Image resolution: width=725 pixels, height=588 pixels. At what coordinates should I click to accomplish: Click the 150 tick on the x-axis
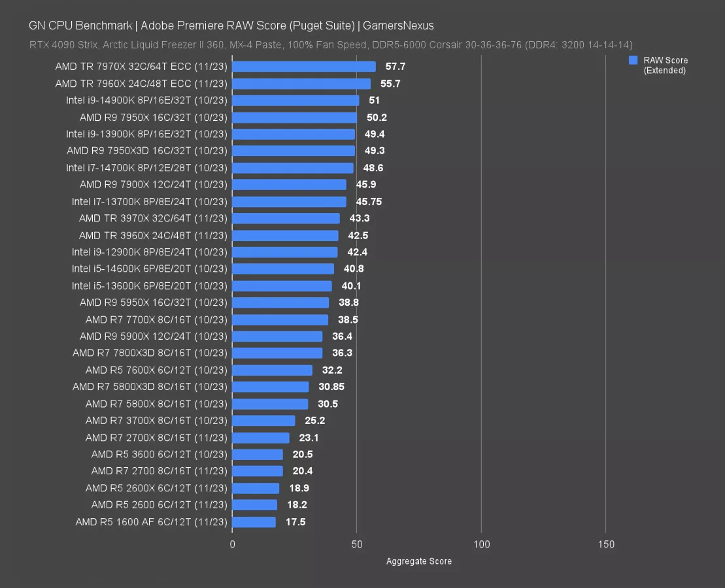coord(605,544)
